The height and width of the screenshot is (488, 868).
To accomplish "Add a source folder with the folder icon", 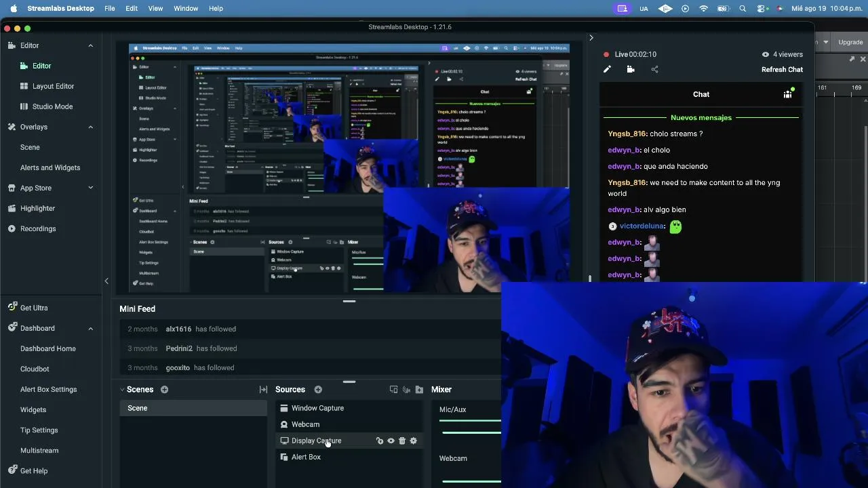I will pyautogui.click(x=419, y=390).
